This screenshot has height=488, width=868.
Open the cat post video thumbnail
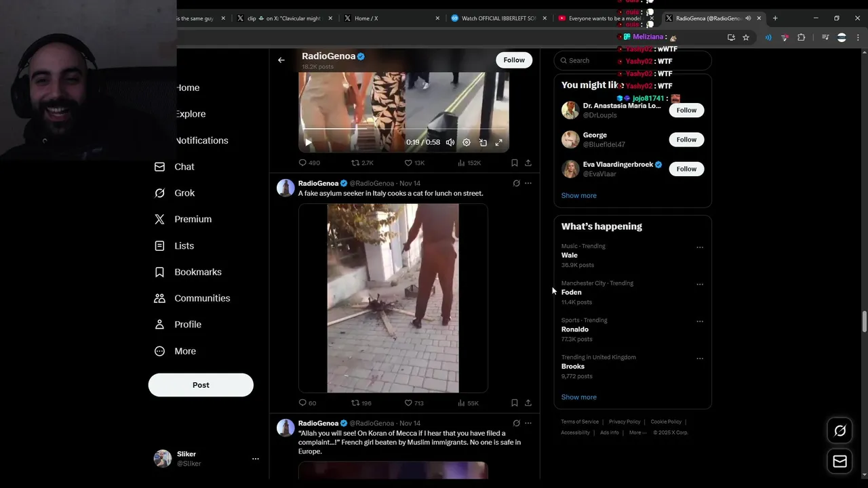pyautogui.click(x=393, y=298)
